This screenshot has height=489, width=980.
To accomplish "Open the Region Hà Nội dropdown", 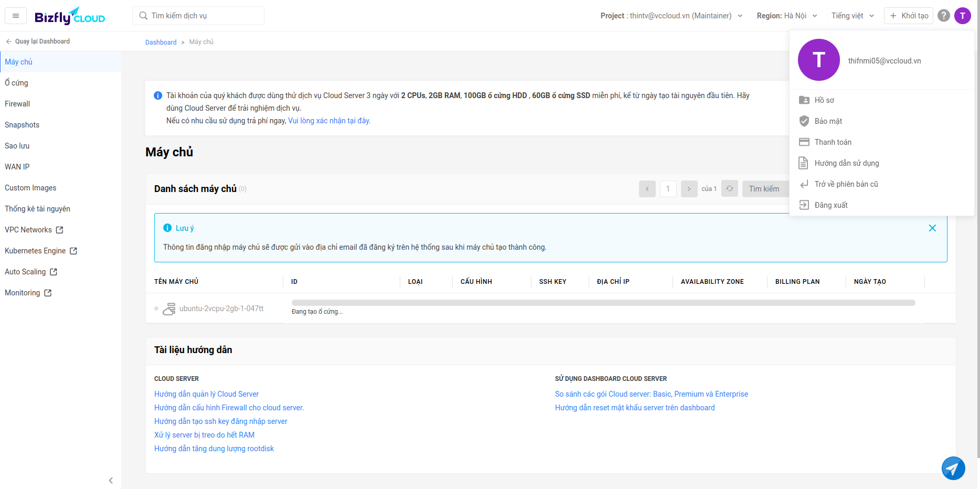I will 787,16.
